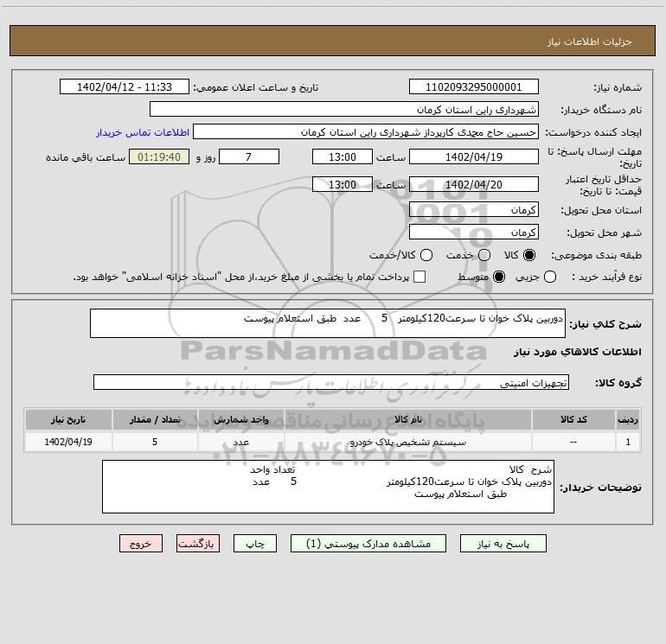Click پاسخ به نیاز button

[x=503, y=544]
